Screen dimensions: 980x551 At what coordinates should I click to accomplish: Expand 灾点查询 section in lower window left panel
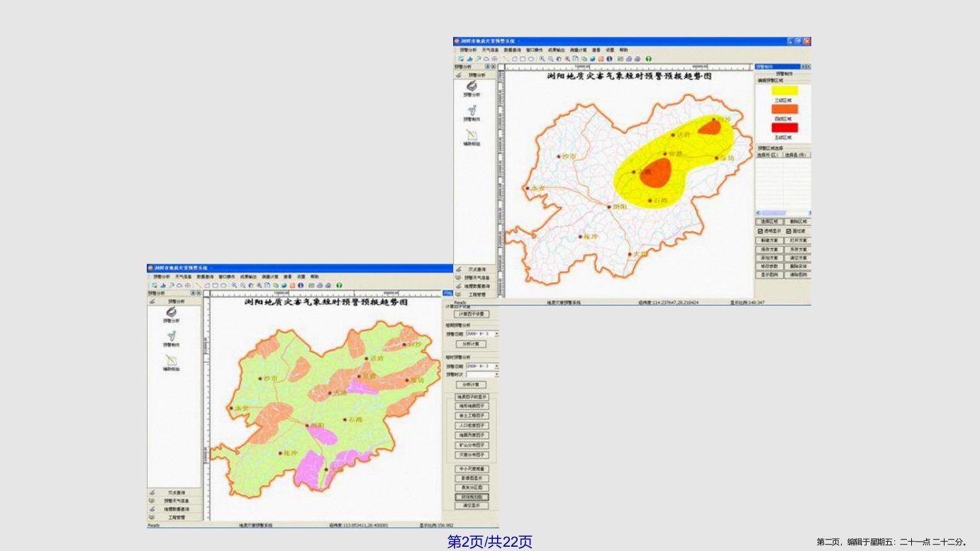pyautogui.click(x=175, y=492)
